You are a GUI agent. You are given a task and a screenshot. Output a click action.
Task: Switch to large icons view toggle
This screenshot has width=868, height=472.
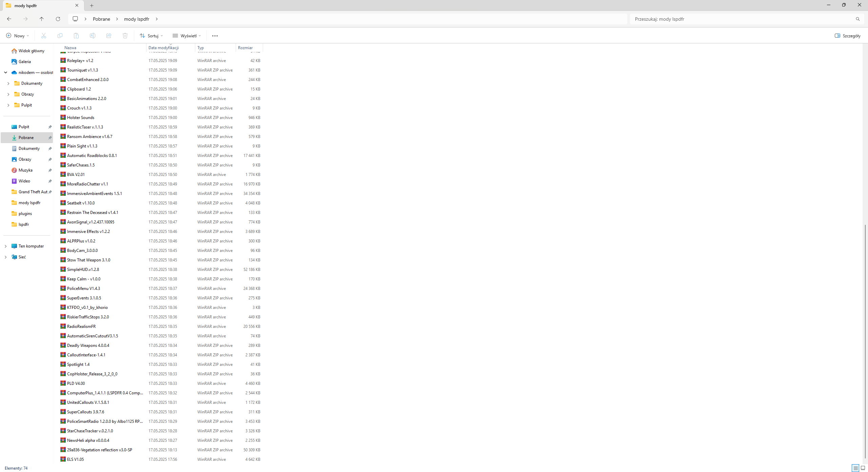pos(863,468)
